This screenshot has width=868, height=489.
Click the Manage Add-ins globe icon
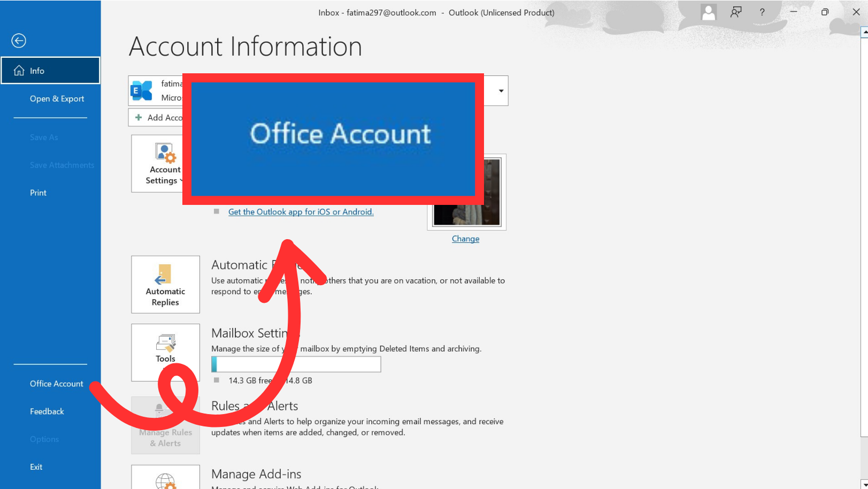pyautogui.click(x=165, y=481)
